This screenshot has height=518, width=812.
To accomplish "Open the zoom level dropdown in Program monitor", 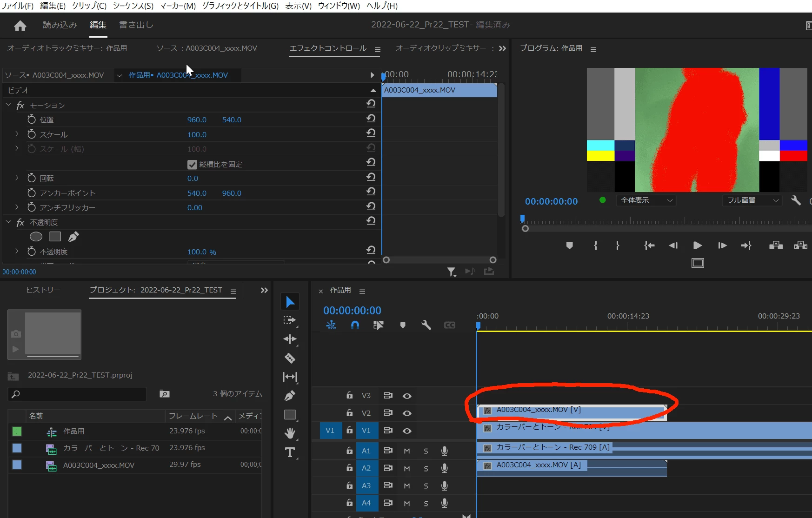I will click(x=646, y=200).
